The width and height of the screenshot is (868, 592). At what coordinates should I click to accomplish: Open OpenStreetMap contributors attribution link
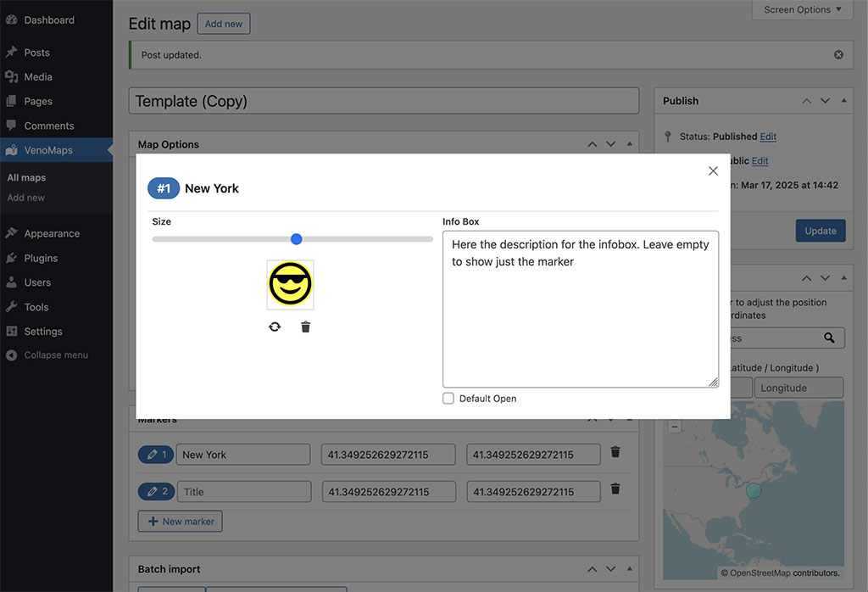click(759, 573)
